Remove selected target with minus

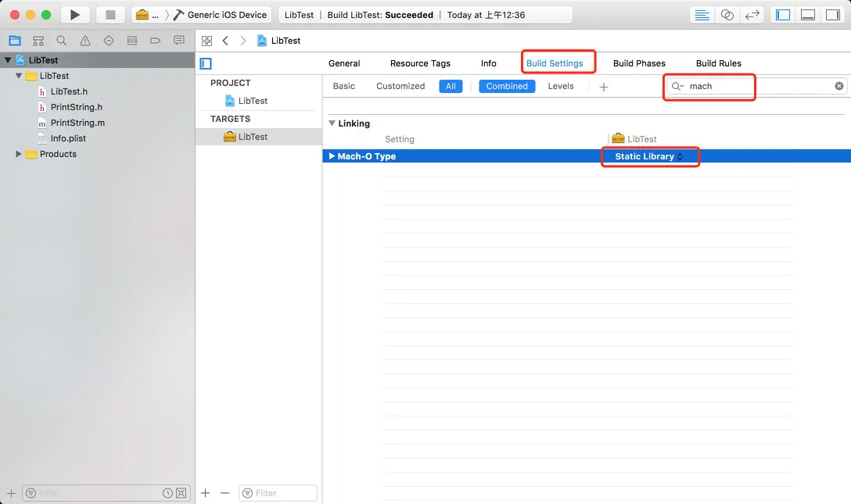coord(224,492)
